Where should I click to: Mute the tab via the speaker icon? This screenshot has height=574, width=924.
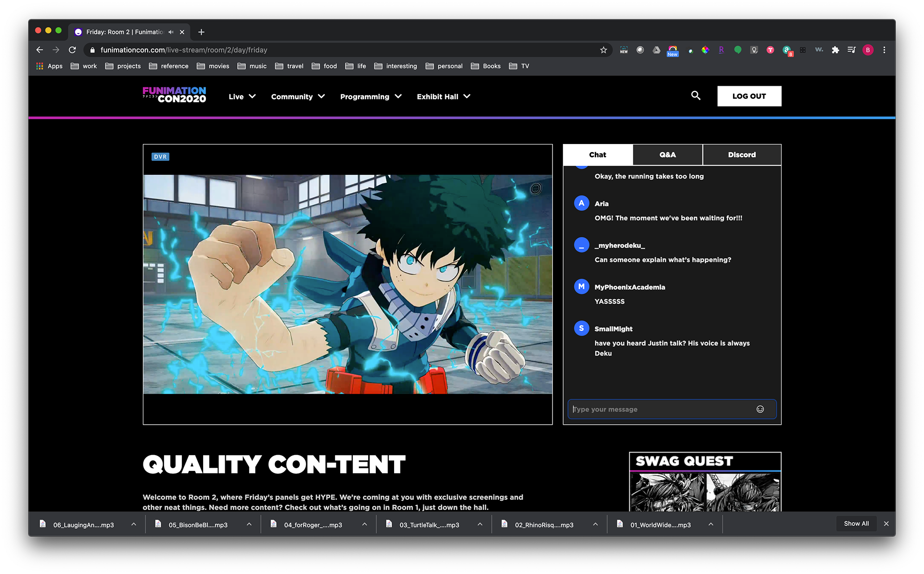(x=170, y=32)
